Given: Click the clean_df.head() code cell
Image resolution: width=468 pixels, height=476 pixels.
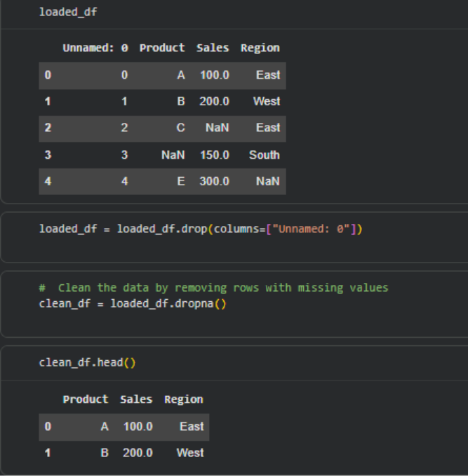Looking at the screenshot, I should coord(86,363).
